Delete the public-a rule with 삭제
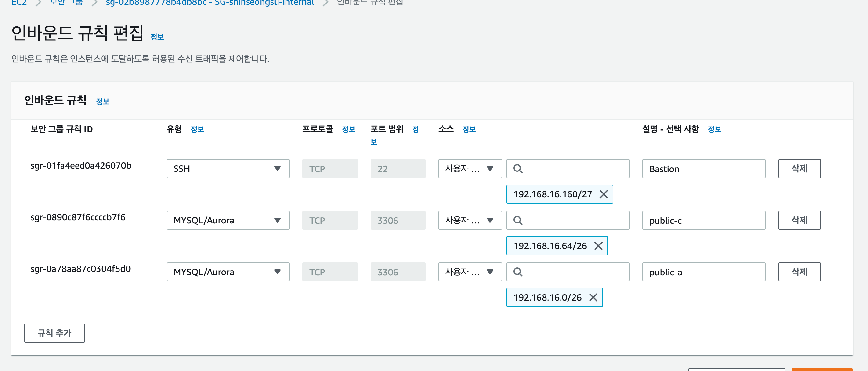 799,272
